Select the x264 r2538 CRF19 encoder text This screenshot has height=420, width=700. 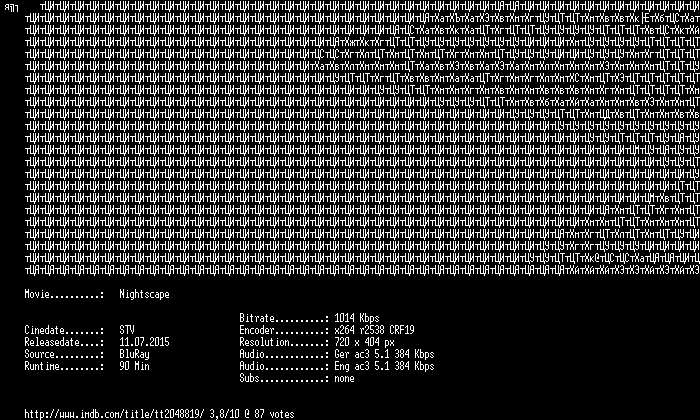pyautogui.click(x=374, y=330)
